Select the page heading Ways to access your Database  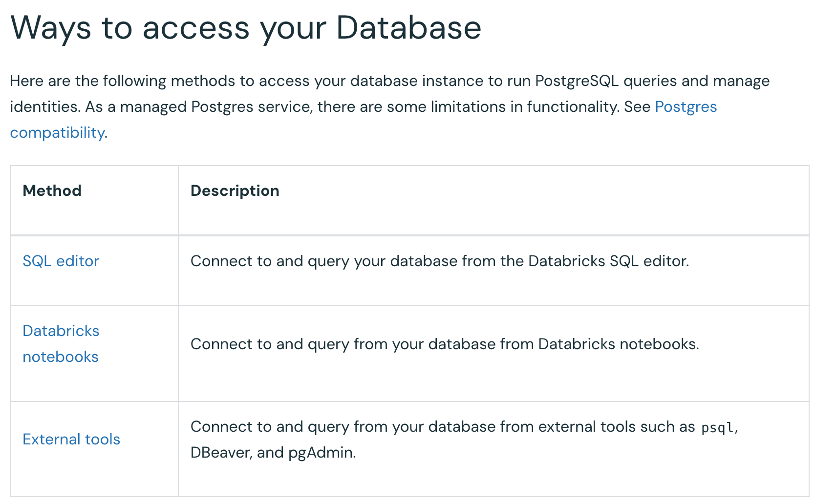click(246, 28)
